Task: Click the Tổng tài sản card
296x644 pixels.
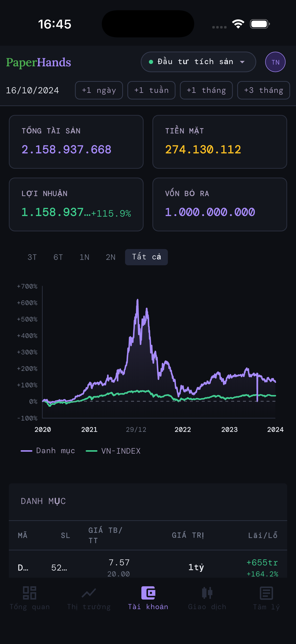Action: tap(76, 142)
